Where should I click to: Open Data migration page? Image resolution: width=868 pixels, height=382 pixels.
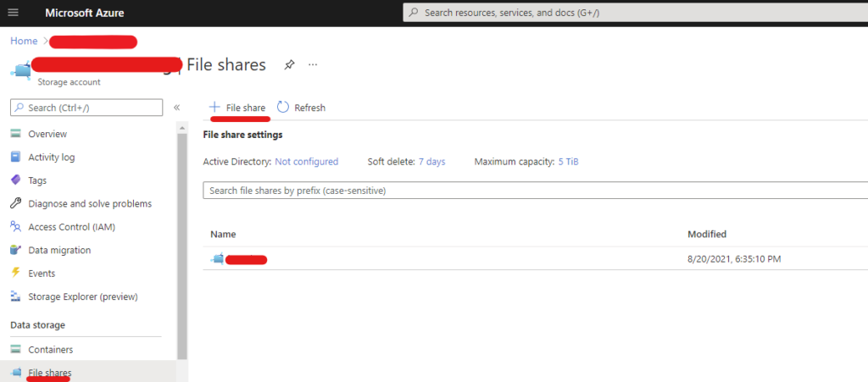(60, 250)
